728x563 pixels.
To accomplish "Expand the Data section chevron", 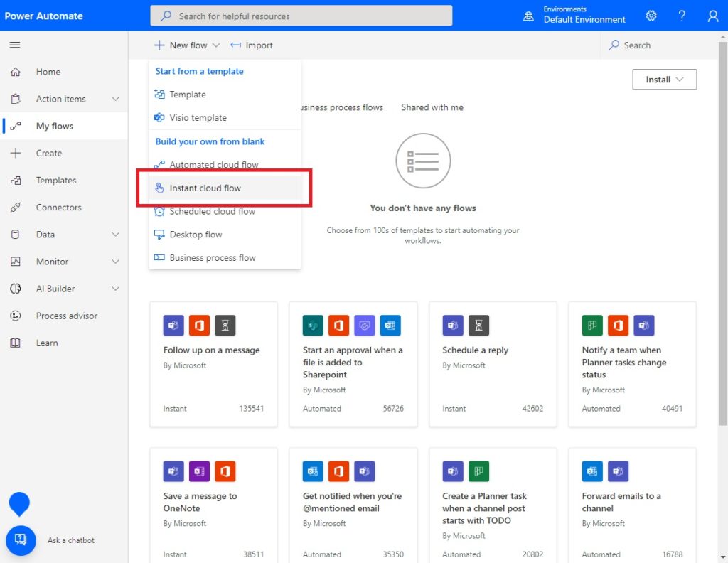I will 116,235.
